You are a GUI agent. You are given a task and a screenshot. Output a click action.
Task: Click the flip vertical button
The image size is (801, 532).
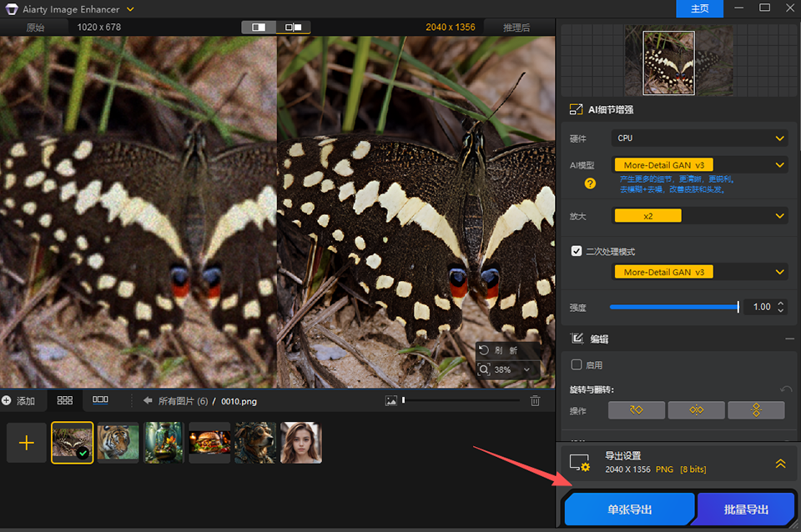[x=756, y=410]
